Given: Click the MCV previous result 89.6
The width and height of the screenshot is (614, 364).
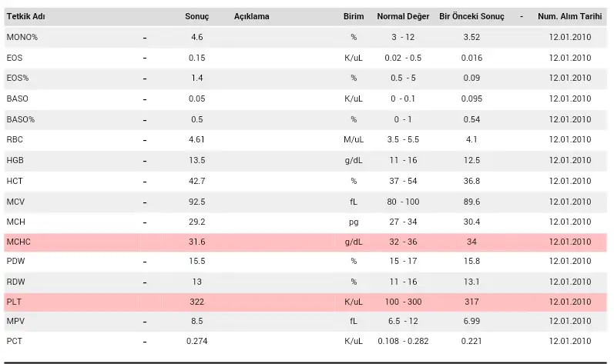Looking at the screenshot, I should 471,202.
